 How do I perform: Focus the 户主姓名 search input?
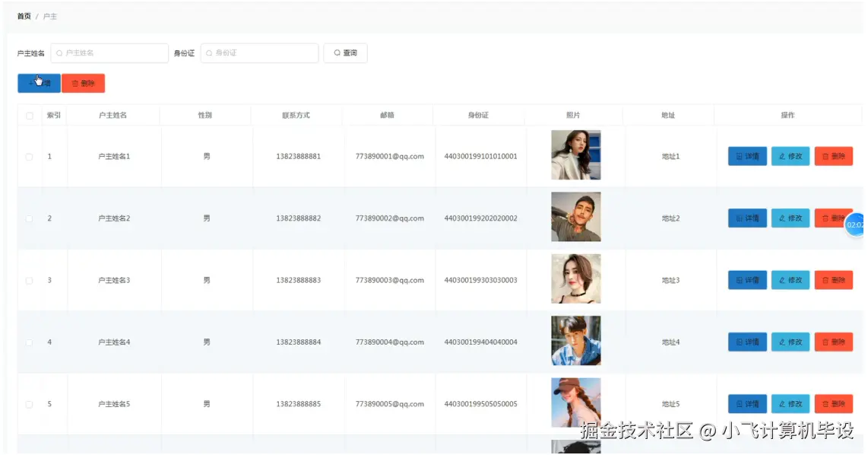coord(109,53)
